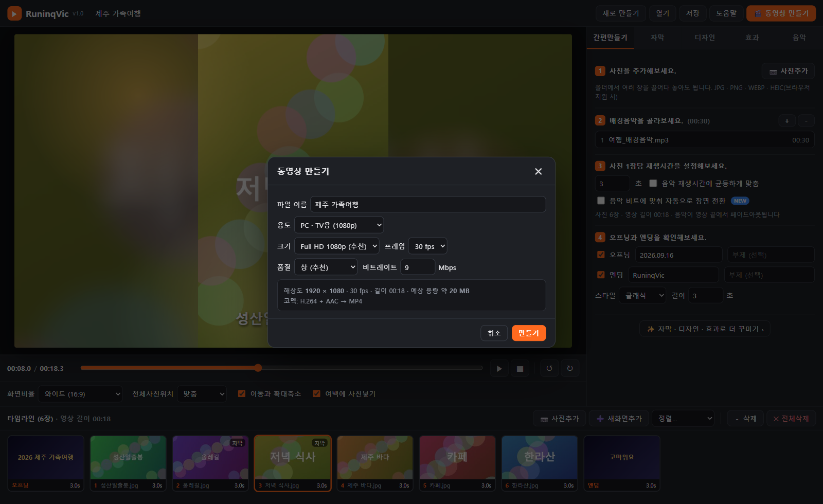
Task: Click 사진추가 button in right panel
Action: point(788,71)
